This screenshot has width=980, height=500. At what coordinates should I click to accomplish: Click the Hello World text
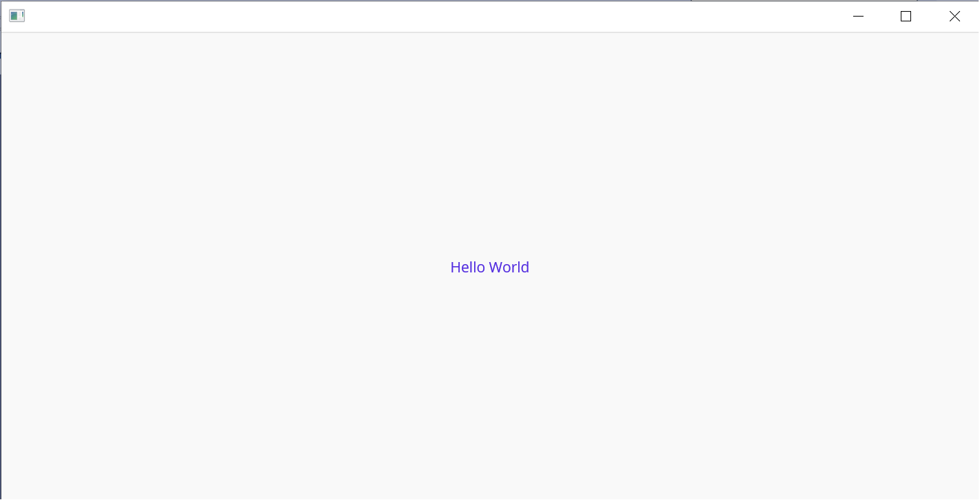click(489, 268)
